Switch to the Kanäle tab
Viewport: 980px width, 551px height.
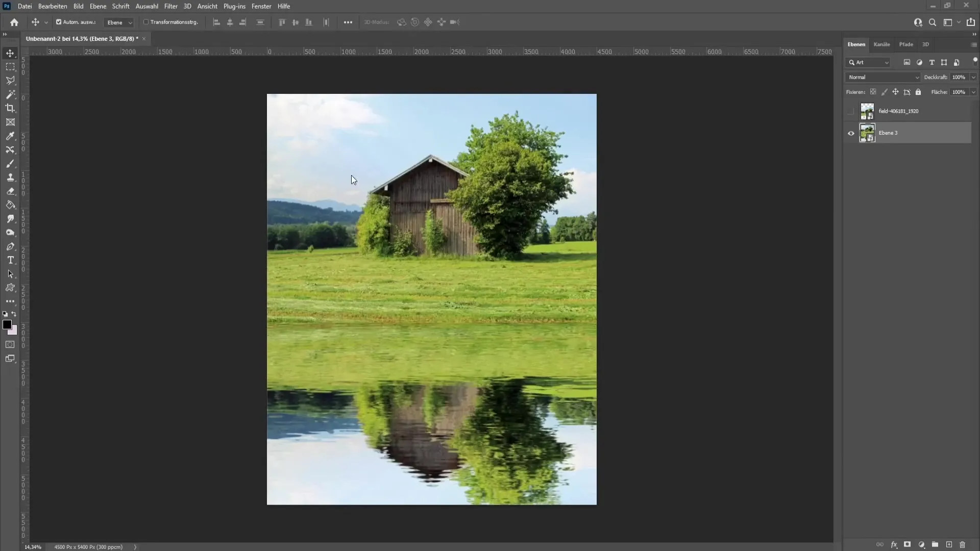coord(881,44)
